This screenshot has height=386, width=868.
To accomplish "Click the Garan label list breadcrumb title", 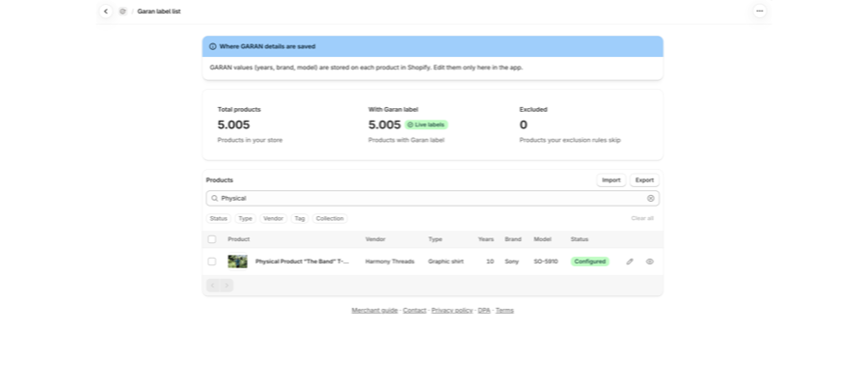I will 159,11.
